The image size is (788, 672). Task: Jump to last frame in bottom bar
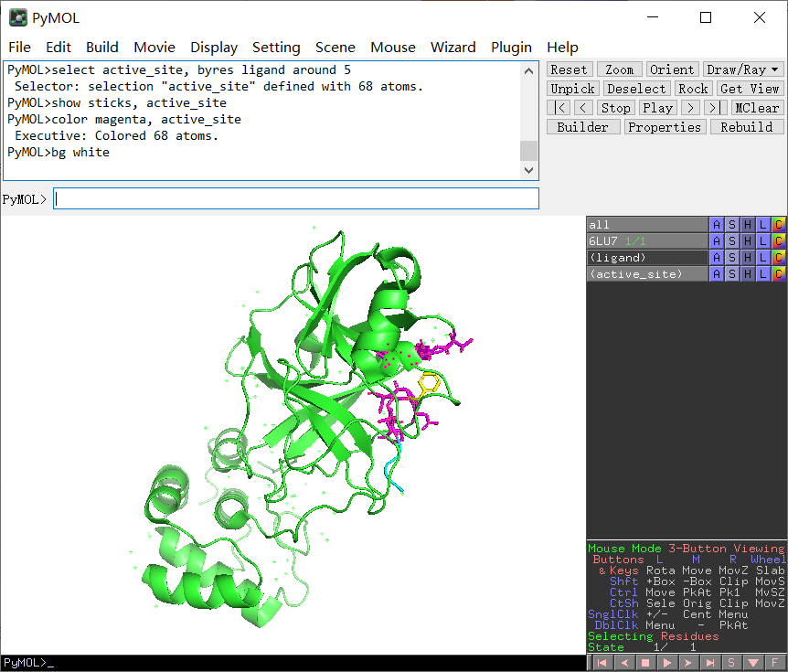tap(710, 663)
